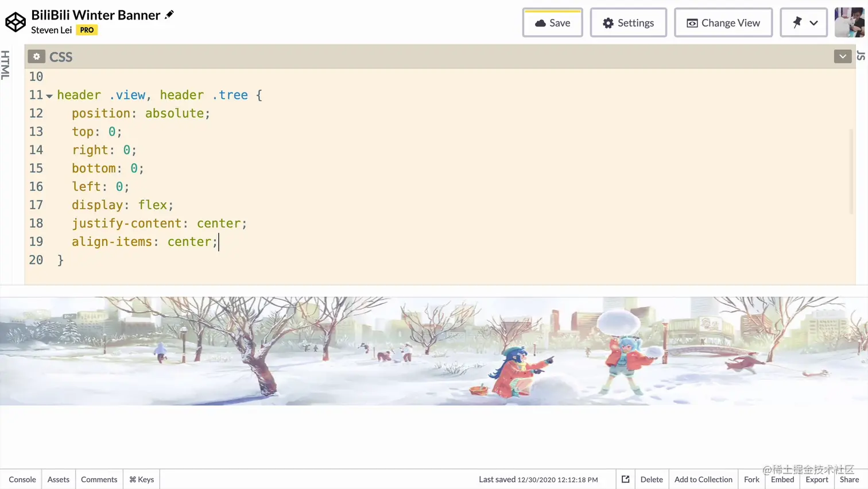This screenshot has height=489, width=868.
Task: Open the Assets panel
Action: pos(59,479)
